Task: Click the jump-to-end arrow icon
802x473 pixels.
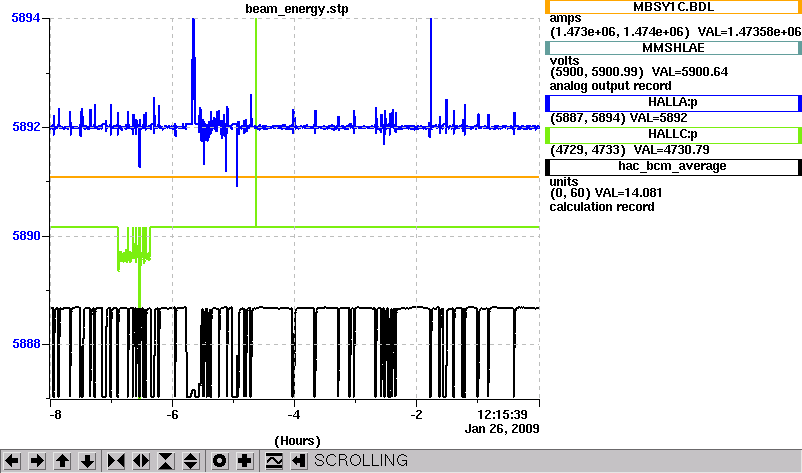Action: (299, 461)
